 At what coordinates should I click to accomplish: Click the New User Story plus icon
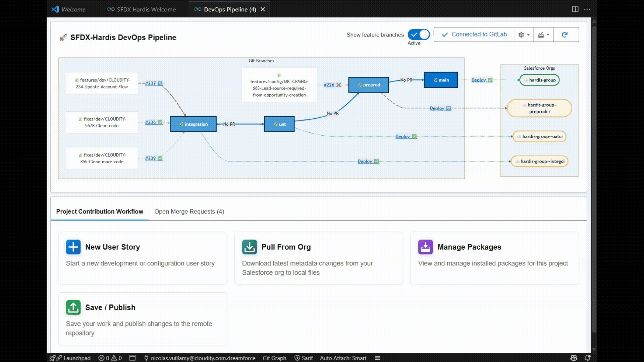pos(73,247)
